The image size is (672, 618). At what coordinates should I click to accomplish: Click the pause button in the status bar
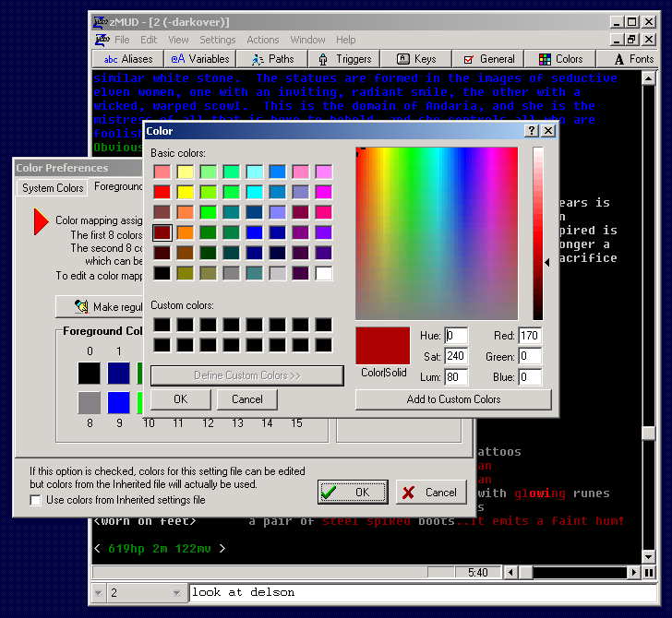[x=649, y=573]
